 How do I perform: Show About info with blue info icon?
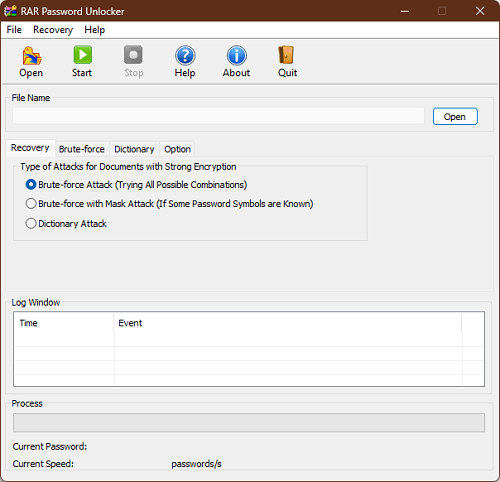click(237, 55)
